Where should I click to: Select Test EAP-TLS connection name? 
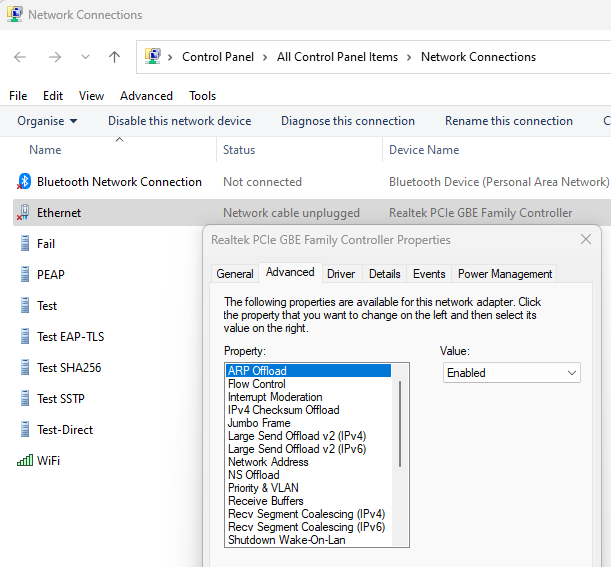coord(71,337)
